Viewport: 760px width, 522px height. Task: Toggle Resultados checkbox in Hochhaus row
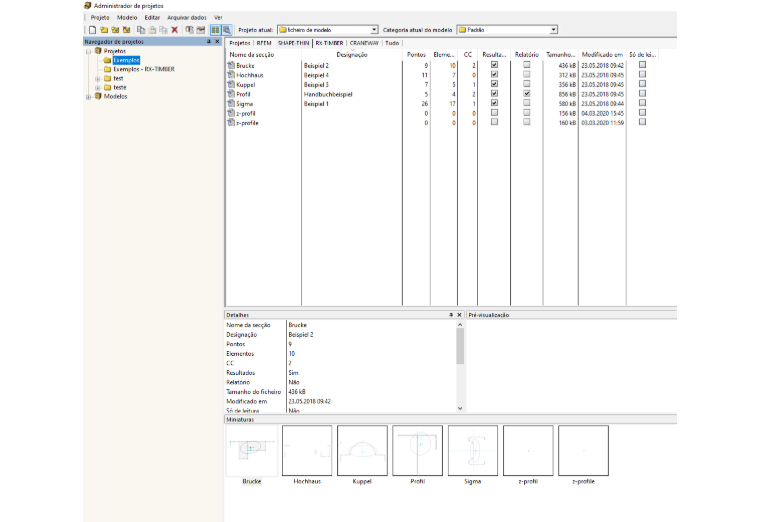click(494, 74)
